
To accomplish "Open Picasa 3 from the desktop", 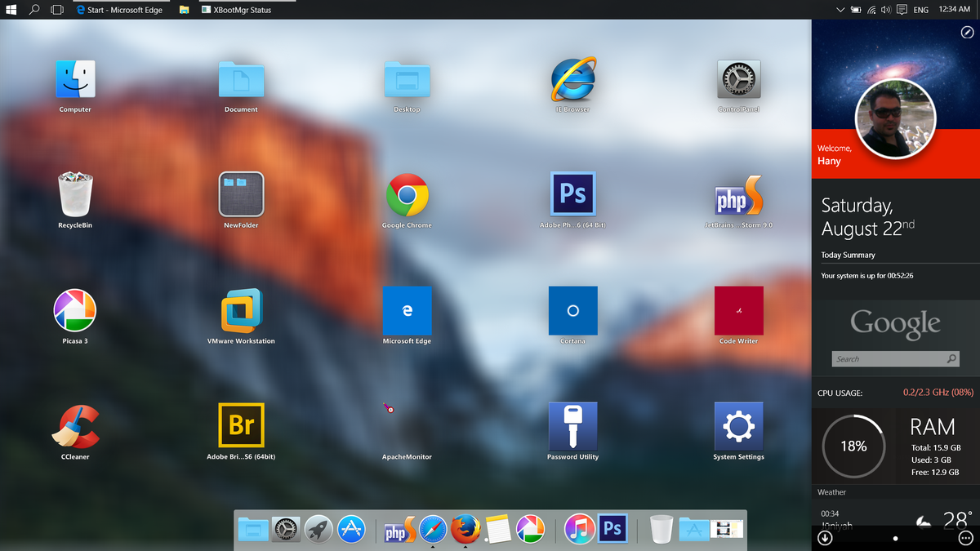I will click(x=75, y=310).
